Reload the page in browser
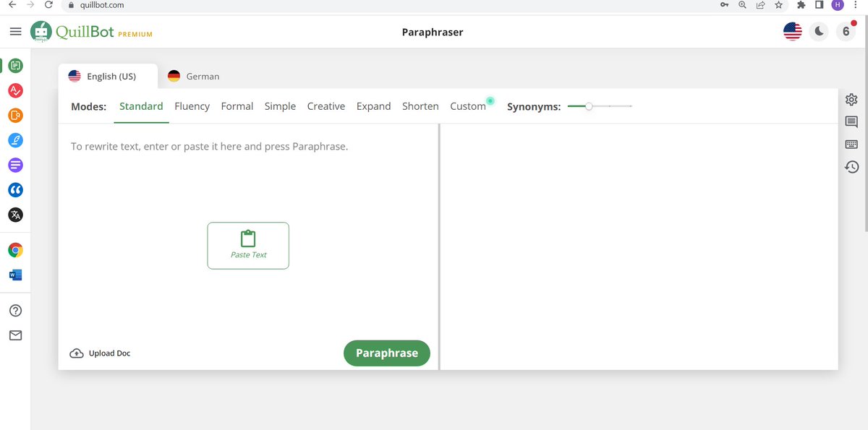Viewport: 868px width, 430px height. [48, 5]
